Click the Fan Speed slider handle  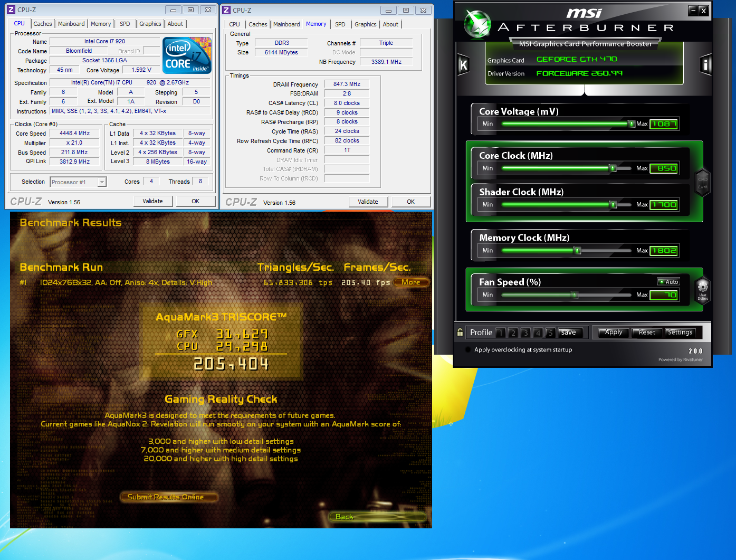click(x=574, y=295)
